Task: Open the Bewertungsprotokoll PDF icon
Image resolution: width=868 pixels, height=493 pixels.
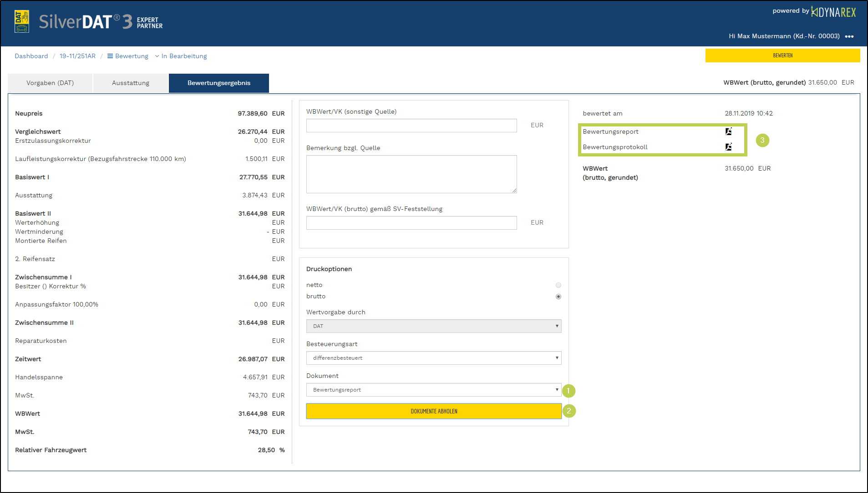Action: [x=728, y=147]
